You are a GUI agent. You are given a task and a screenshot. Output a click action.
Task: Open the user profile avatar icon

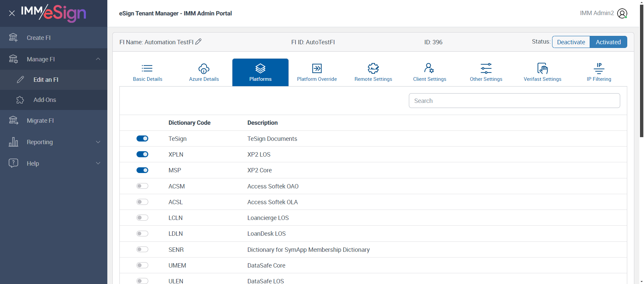point(622,13)
